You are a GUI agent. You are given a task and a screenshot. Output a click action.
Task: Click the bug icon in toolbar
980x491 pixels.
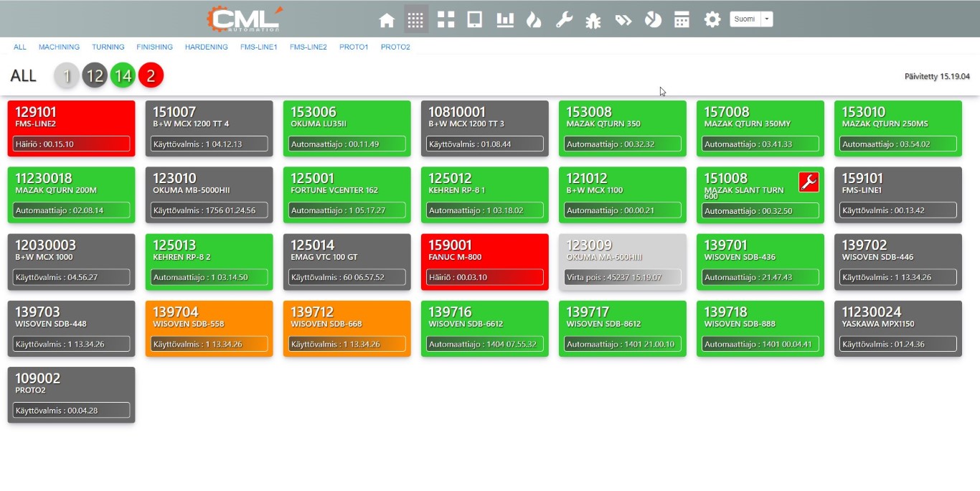coord(593,20)
